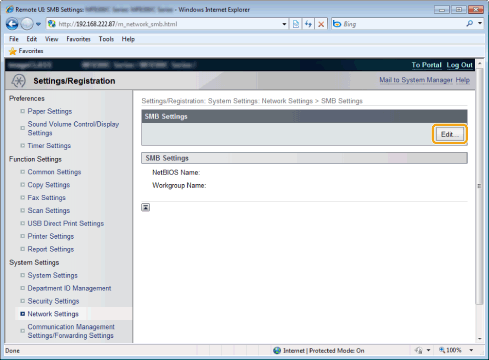Image resolution: width=489 pixels, height=360 pixels.
Task: Click the 'NetBIOS Name:' label
Action: point(176,172)
